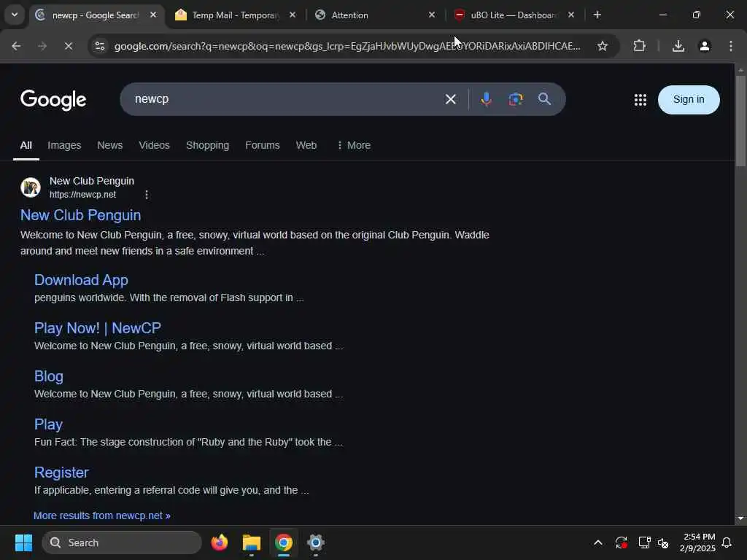Close the newcp Google Search tab
This screenshot has width=747, height=560.
153,15
